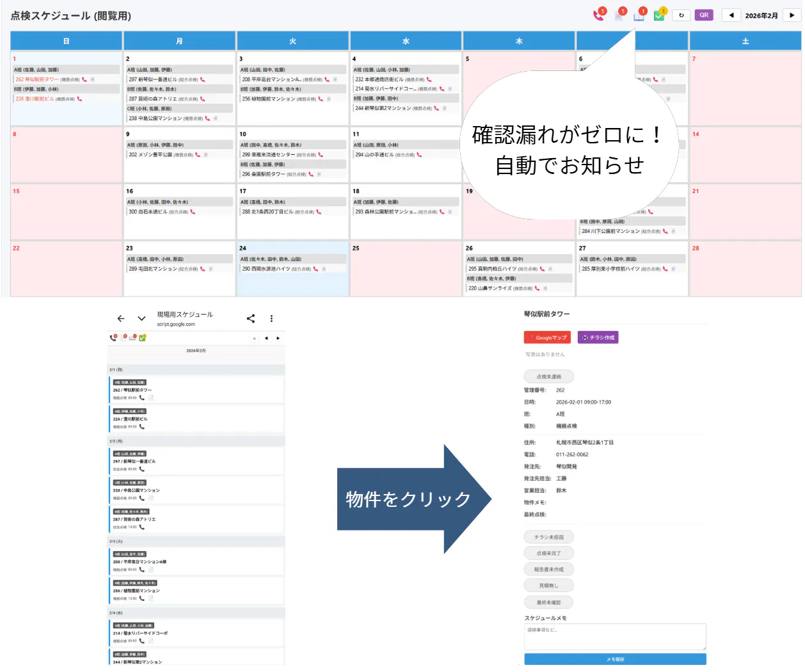This screenshot has height=672, width=805.
Task: Click the スケジュールメモ text area
Action: [x=615, y=637]
